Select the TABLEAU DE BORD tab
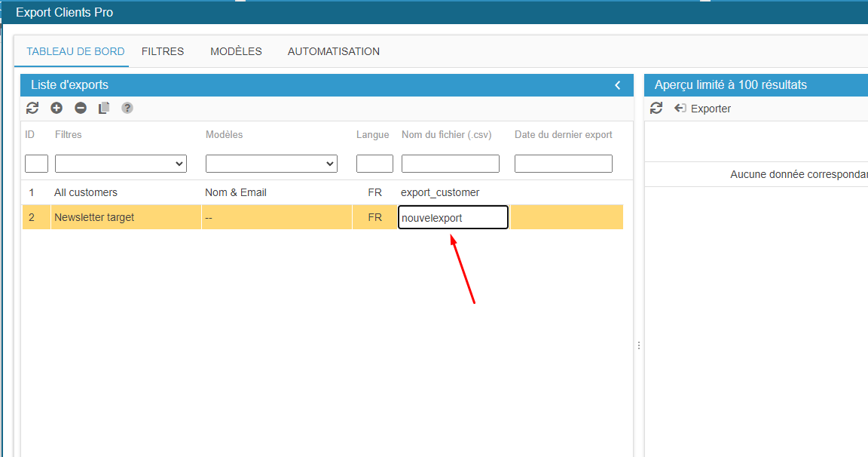 76,51
